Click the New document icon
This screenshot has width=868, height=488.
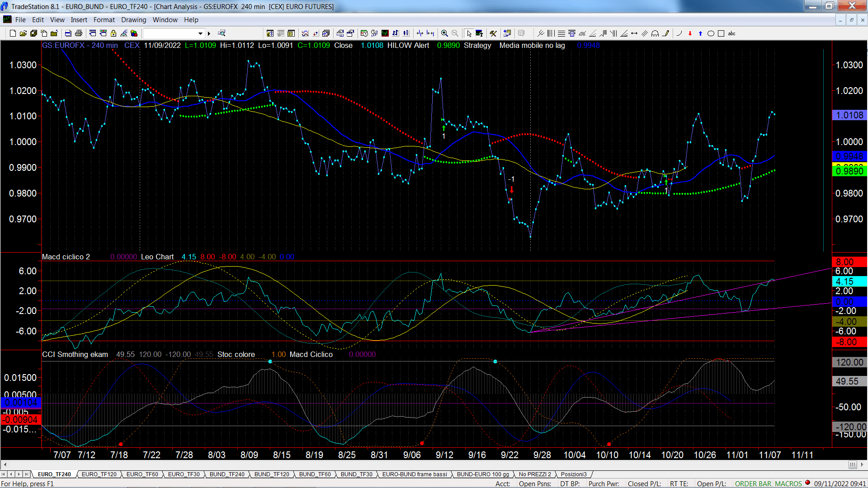tap(13, 33)
